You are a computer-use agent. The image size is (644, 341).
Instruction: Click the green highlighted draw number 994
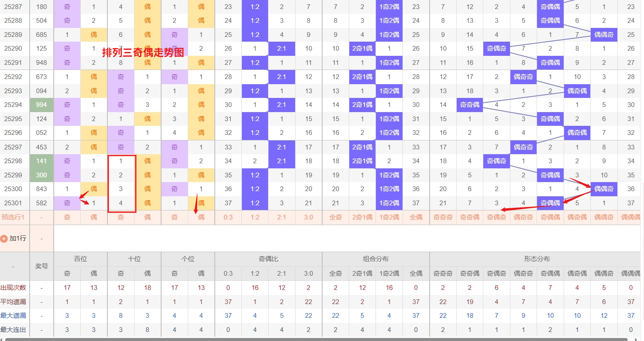tap(42, 105)
